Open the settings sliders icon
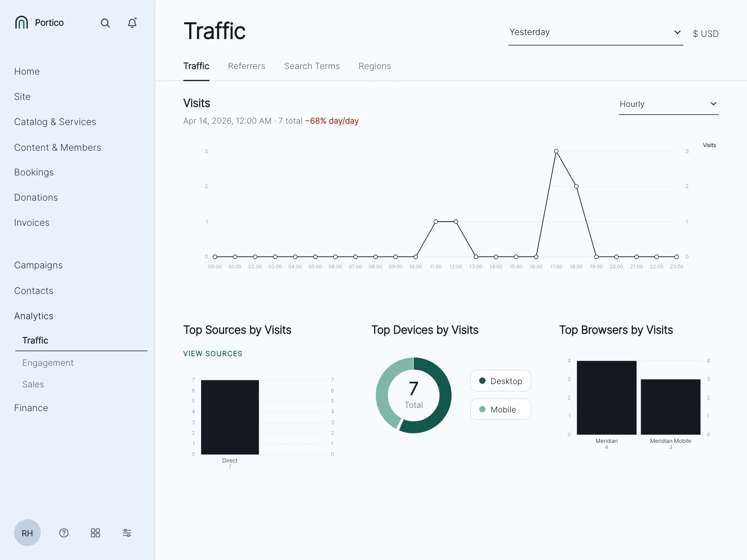This screenshot has width=747, height=560. click(x=127, y=533)
